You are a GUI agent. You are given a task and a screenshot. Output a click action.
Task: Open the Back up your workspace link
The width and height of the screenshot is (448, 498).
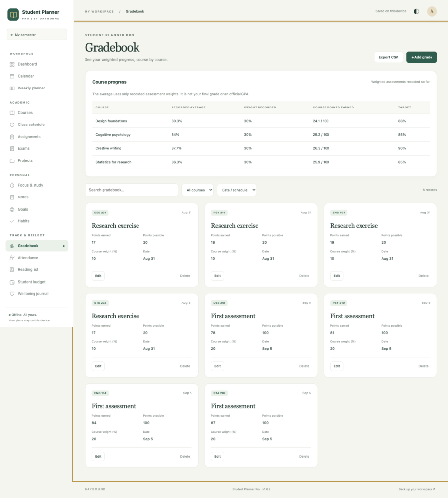pos(417,489)
